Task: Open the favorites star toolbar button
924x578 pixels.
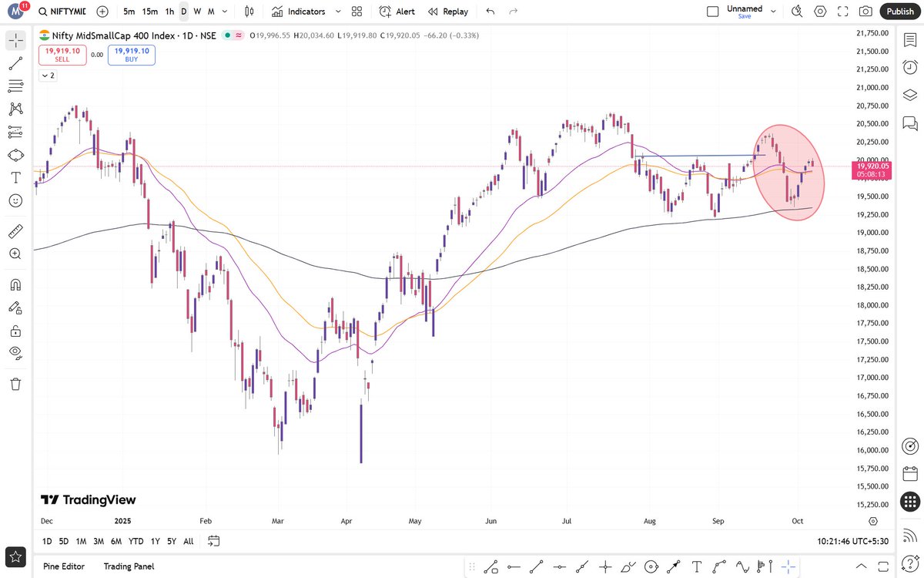Action: tap(16, 556)
